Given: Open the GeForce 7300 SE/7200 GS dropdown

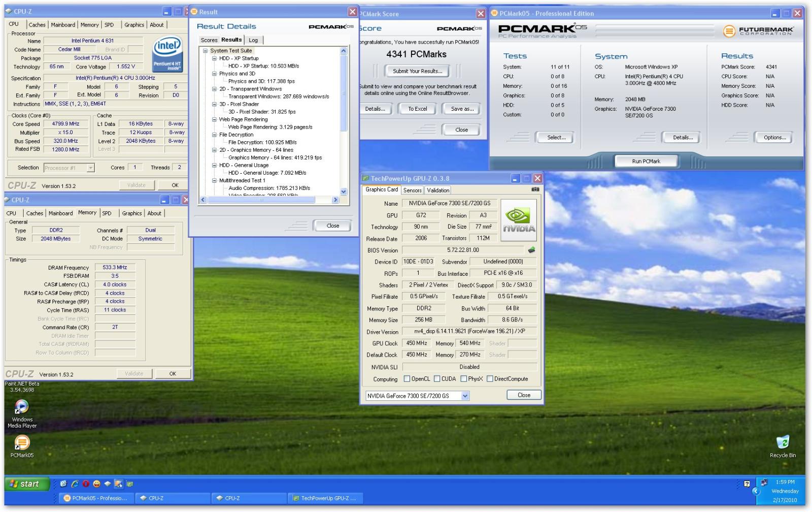Looking at the screenshot, I should pos(465,396).
